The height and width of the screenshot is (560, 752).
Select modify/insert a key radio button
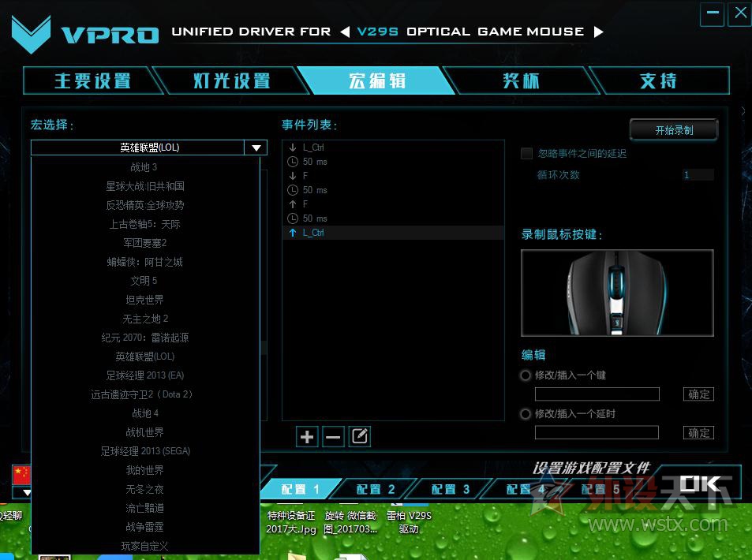pos(526,375)
